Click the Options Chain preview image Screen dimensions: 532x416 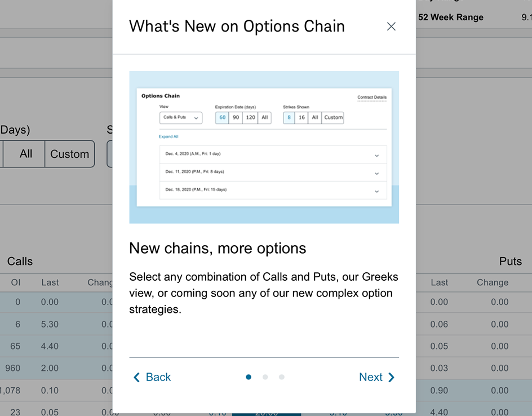[264, 147]
